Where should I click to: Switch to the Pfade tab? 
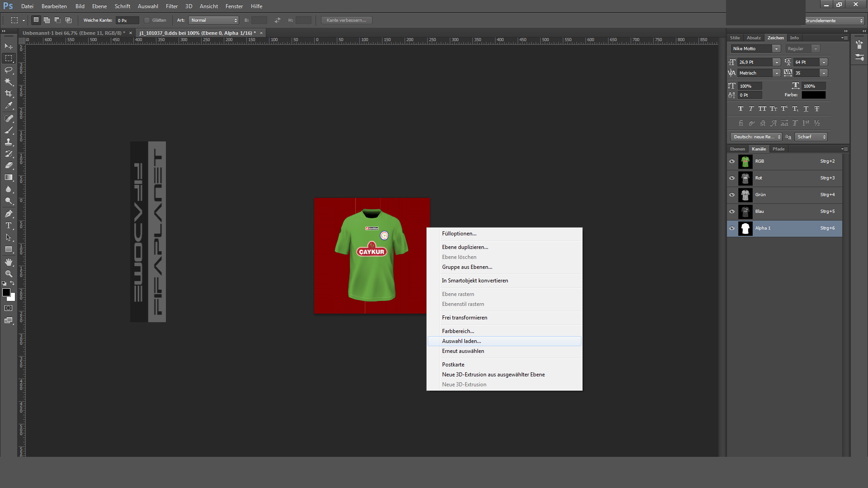(x=778, y=149)
